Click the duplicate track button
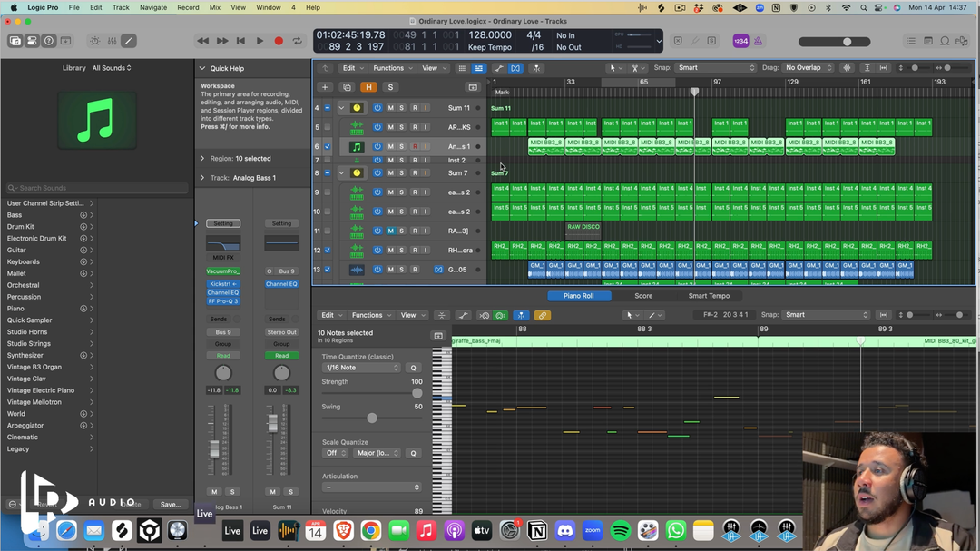Screen dimensions: 980x551 tap(347, 87)
